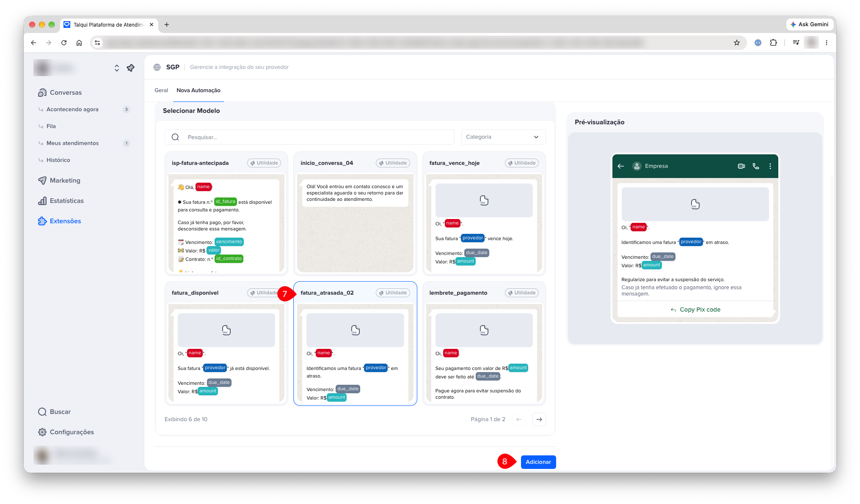Click the browser back arrow
Image resolution: width=860 pixels, height=504 pixels.
click(x=33, y=43)
